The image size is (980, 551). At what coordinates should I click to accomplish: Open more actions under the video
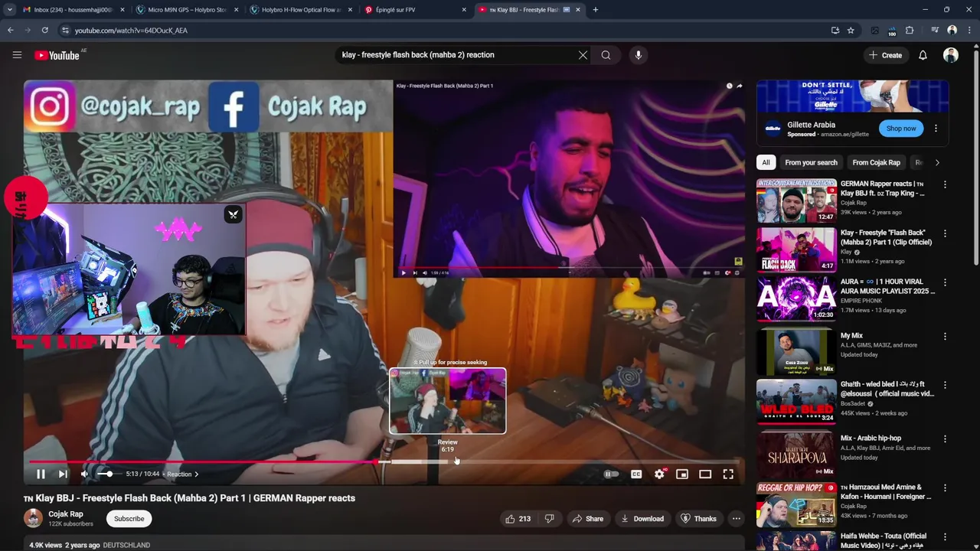pyautogui.click(x=736, y=519)
